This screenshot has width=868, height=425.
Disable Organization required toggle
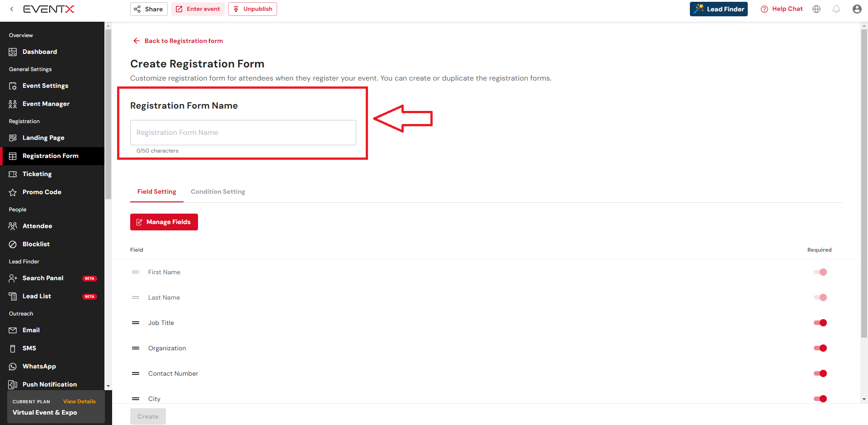coord(820,348)
